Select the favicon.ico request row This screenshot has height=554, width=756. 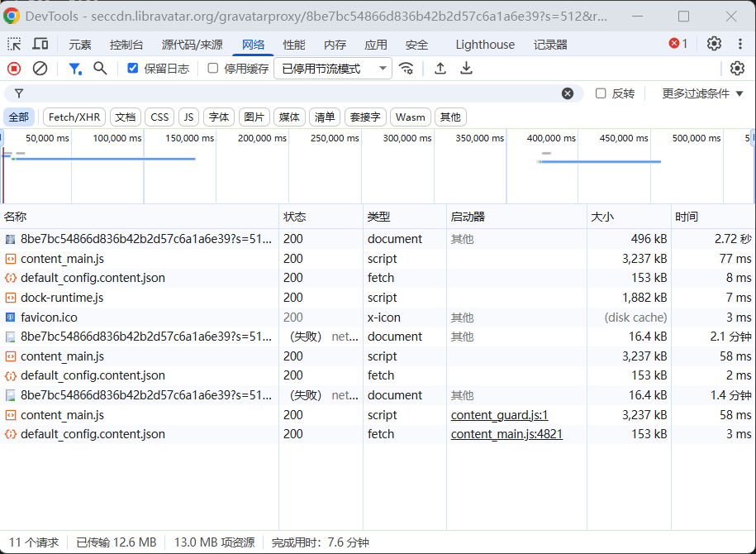[x=378, y=318]
